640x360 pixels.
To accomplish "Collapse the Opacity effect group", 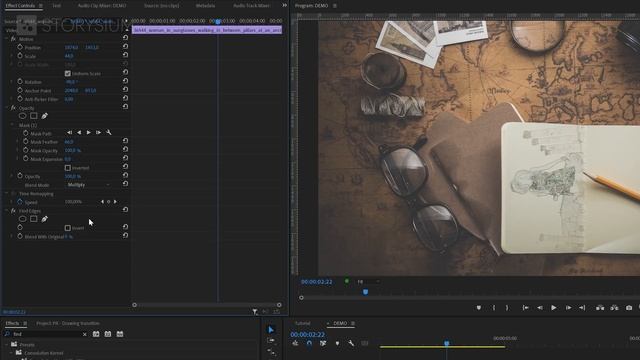I will pyautogui.click(x=7, y=108).
